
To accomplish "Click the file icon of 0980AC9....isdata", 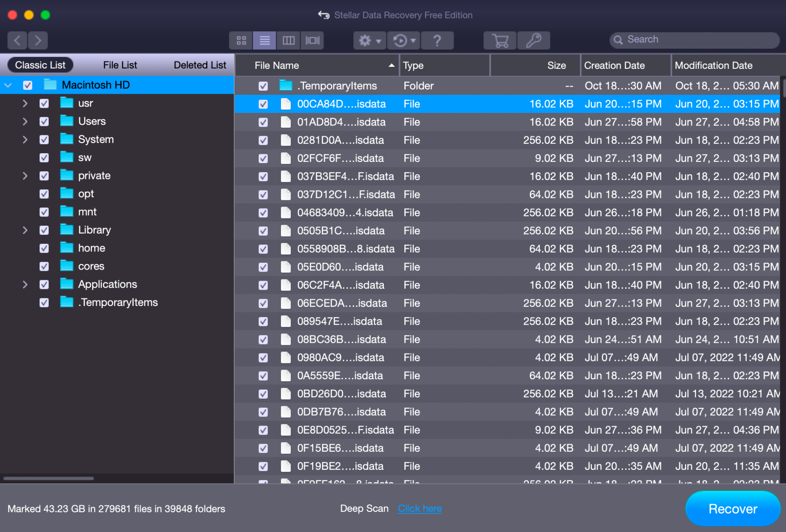I will tap(286, 357).
